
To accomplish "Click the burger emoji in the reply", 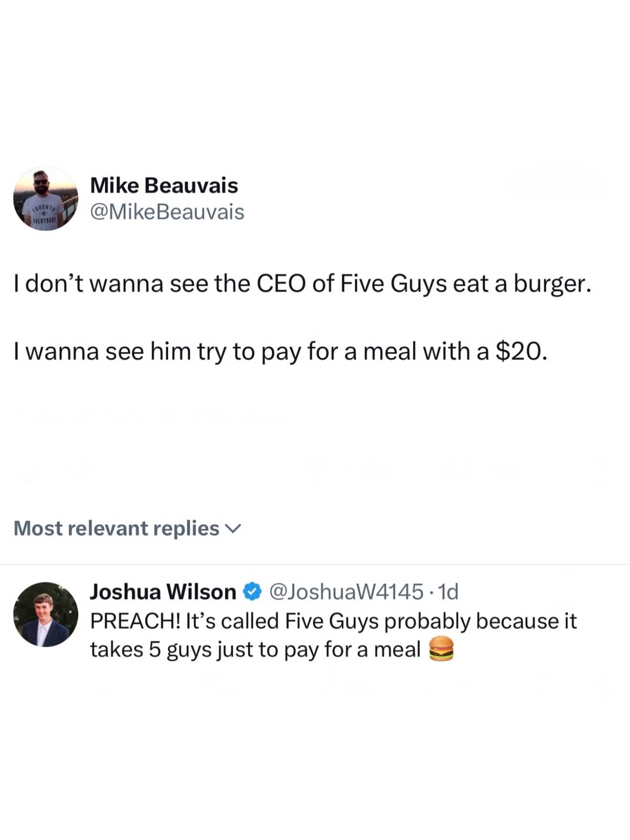I will (x=441, y=649).
